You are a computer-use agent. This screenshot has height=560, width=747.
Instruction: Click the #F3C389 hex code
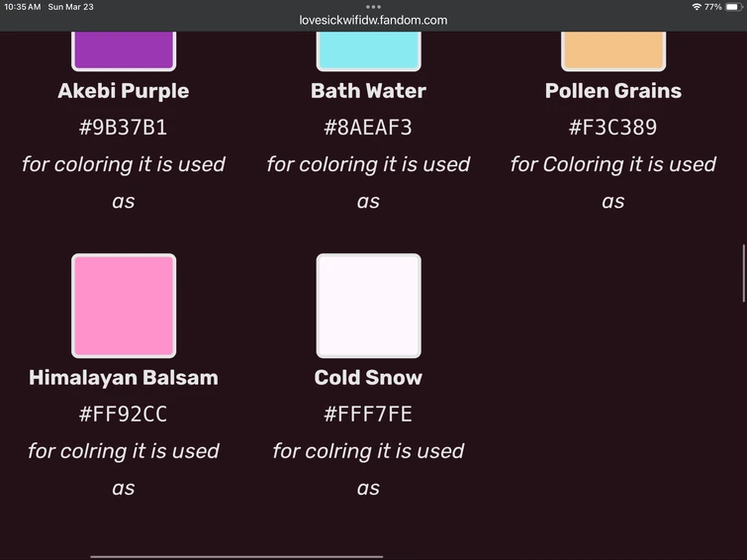pos(613,128)
